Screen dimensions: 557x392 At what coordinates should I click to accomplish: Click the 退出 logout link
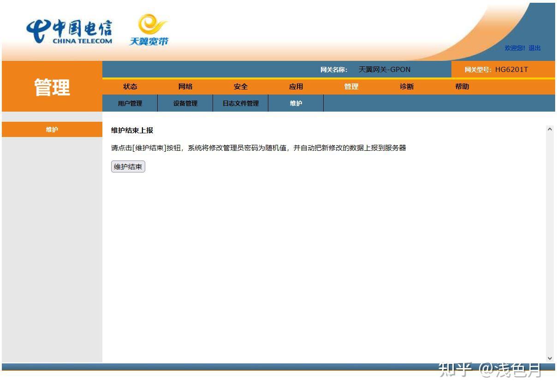click(534, 48)
